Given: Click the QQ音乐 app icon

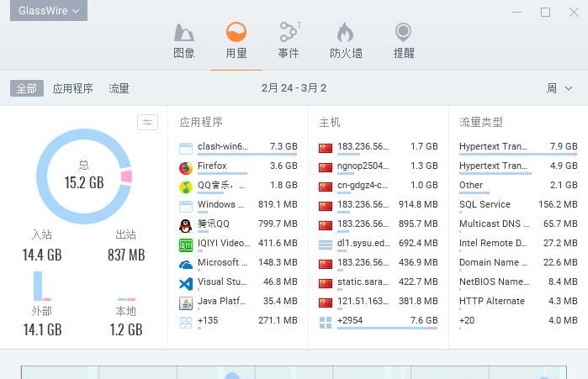Looking at the screenshot, I should click(x=186, y=187).
